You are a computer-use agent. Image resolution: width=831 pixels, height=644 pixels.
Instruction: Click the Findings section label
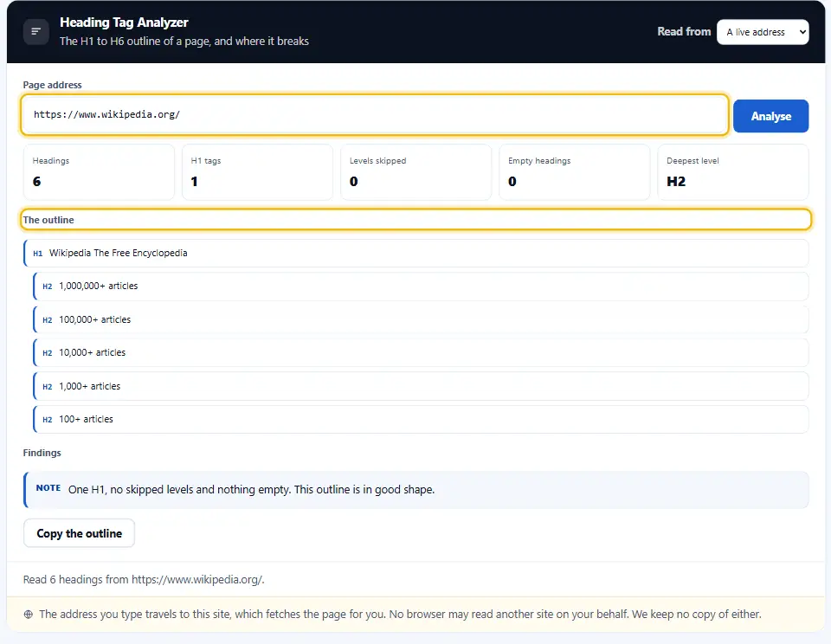[x=42, y=453]
